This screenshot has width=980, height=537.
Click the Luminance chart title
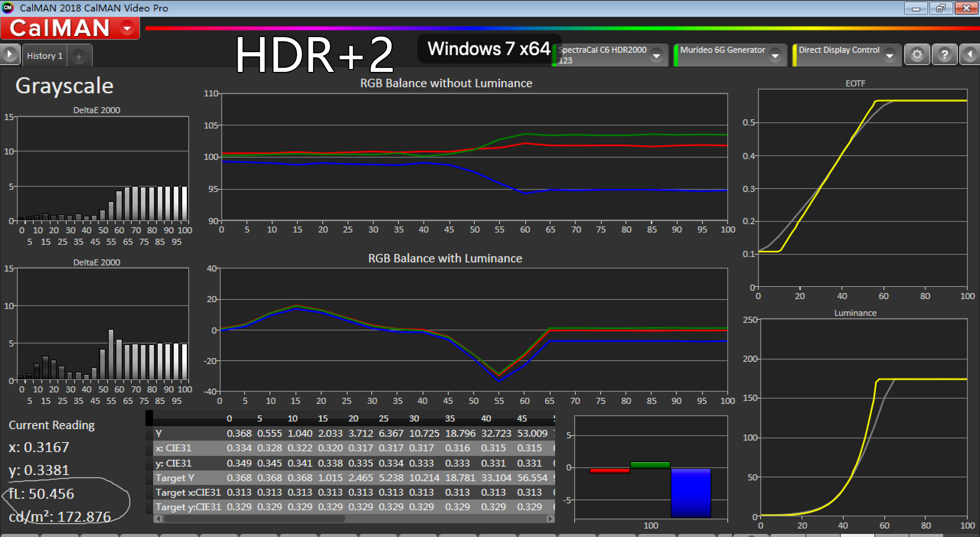(x=855, y=313)
